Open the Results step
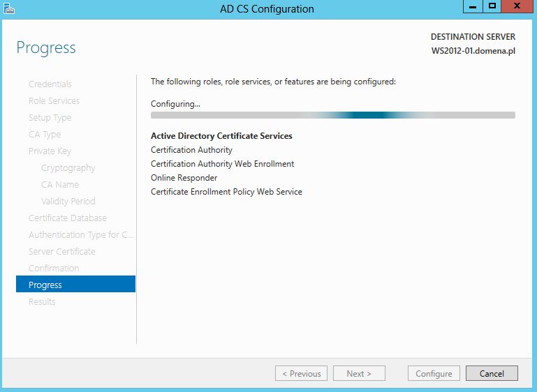The width and height of the screenshot is (537, 392). (42, 302)
